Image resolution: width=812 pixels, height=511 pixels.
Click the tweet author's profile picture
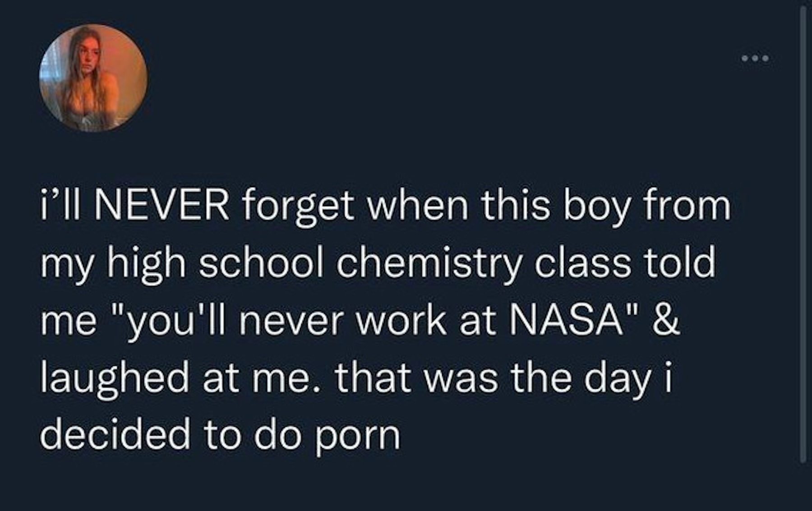tap(93, 78)
